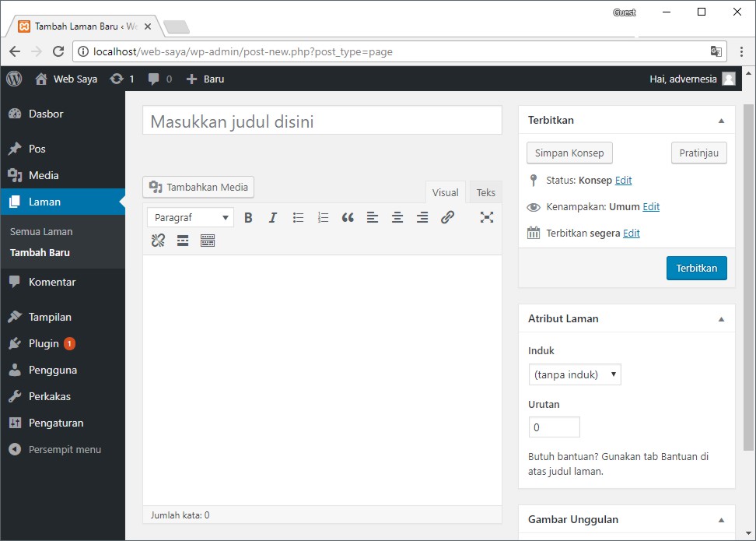Open the Hai, advernesia account menu
Screen dimensions: 756x541
pyautogui.click(x=692, y=79)
